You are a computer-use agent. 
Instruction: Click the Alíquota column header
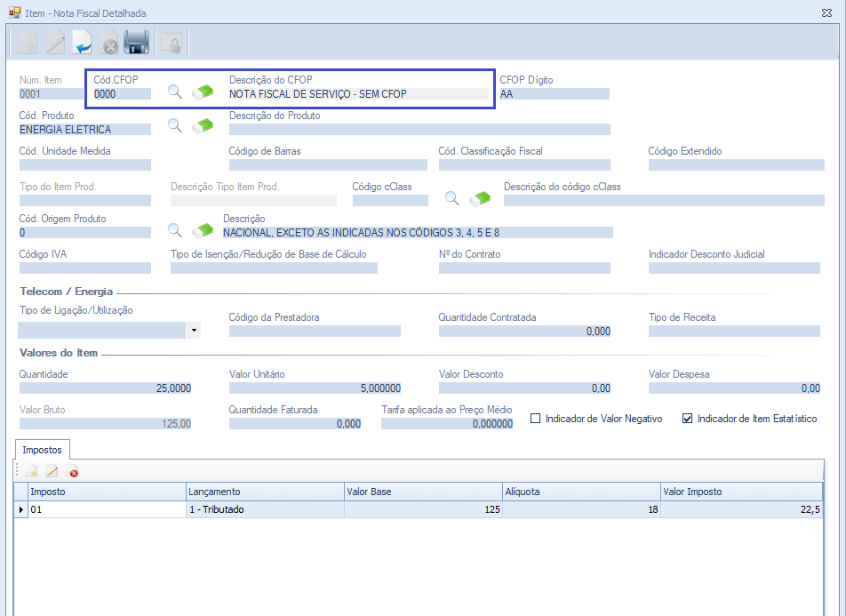pos(580,492)
